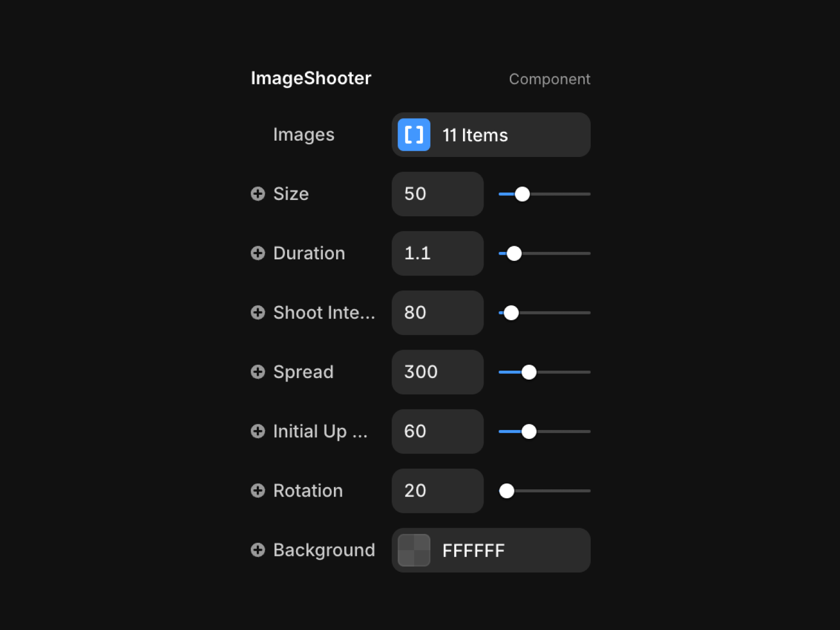Click the Size slider handle
This screenshot has width=840, height=630.
click(522, 194)
